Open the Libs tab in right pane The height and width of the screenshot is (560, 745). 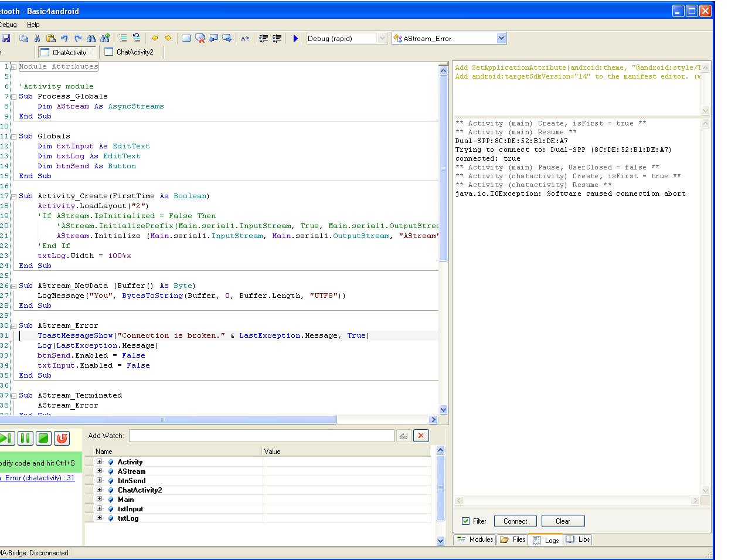point(578,539)
